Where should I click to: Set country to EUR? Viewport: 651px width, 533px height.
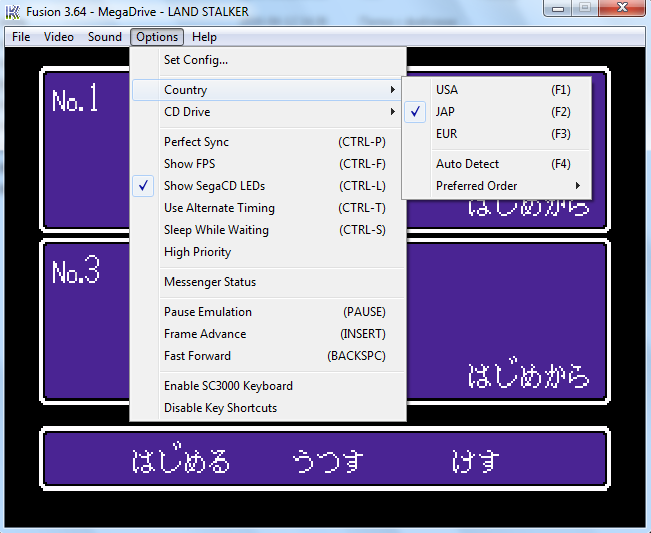pos(497,134)
